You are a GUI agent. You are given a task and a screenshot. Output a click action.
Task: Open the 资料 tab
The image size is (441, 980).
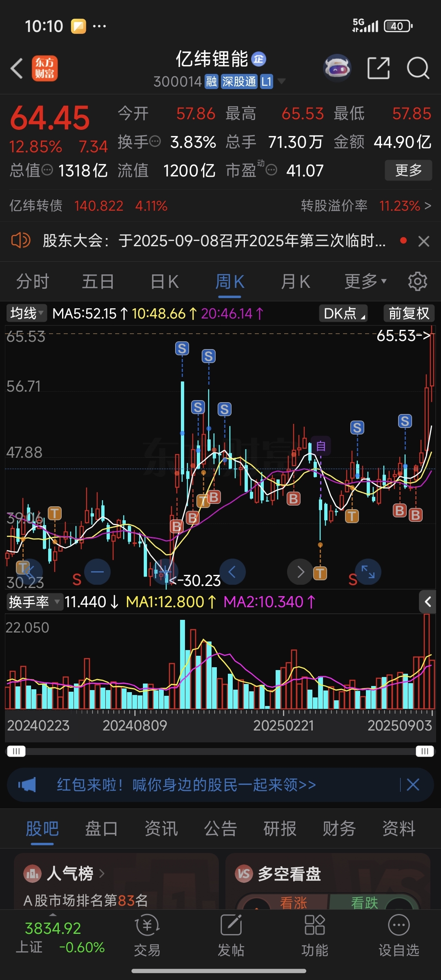[x=399, y=829]
